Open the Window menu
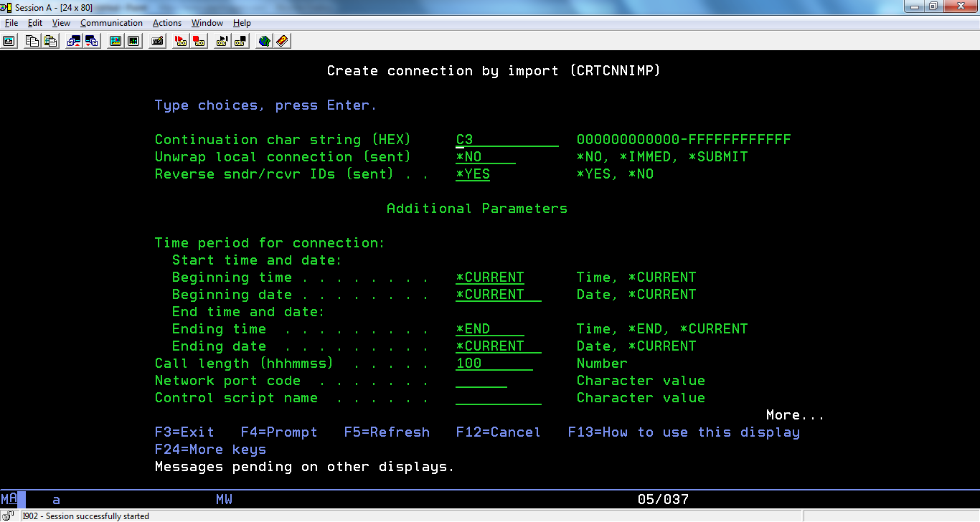This screenshot has height=522, width=980. pyautogui.click(x=207, y=23)
